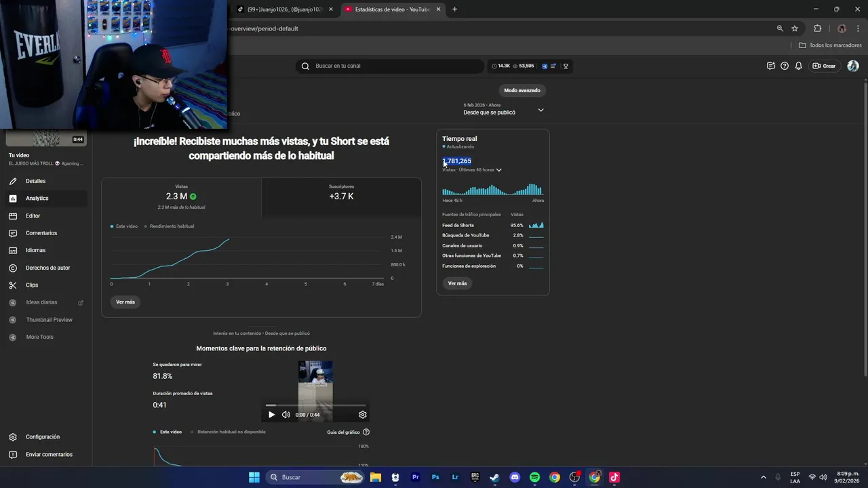Open the notifications bell
This screenshot has width=868, height=488.
pos(799,66)
